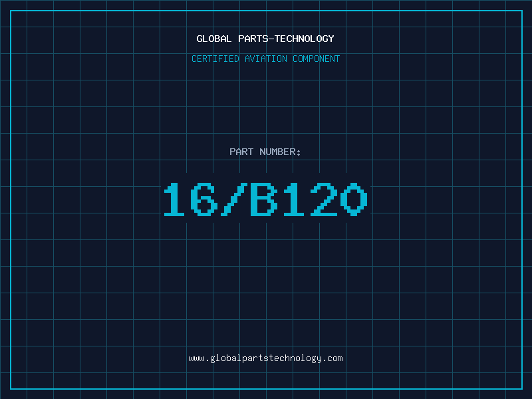Open the www.globalpartstechnology.com link
The width and height of the screenshot is (532, 399).
point(265,358)
